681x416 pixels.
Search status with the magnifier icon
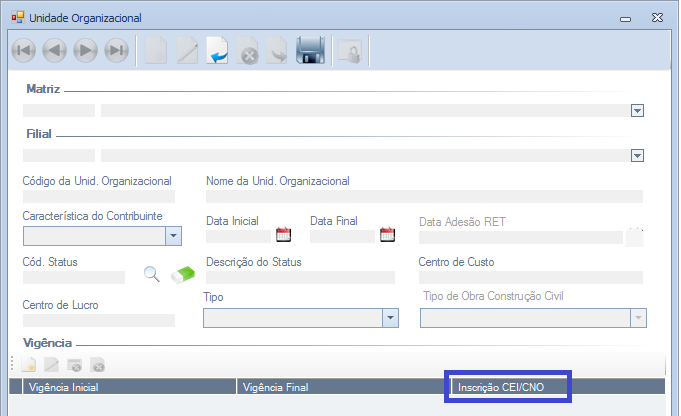point(152,274)
